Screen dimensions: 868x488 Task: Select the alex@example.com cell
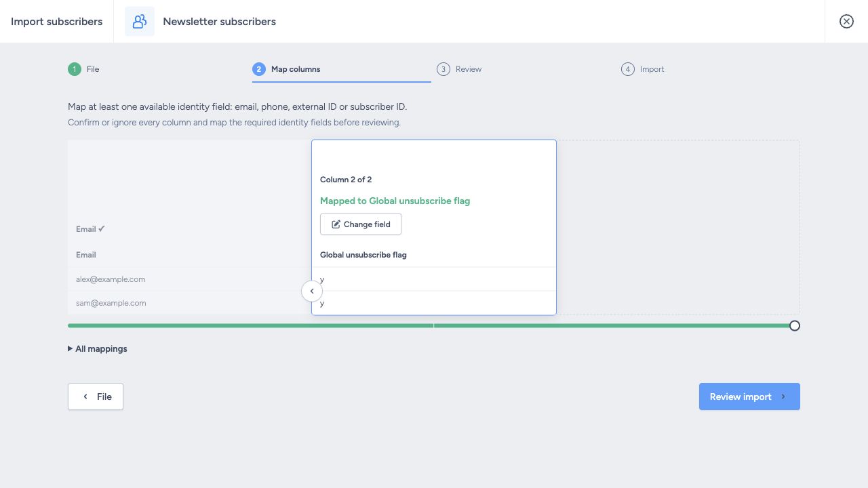(189, 279)
